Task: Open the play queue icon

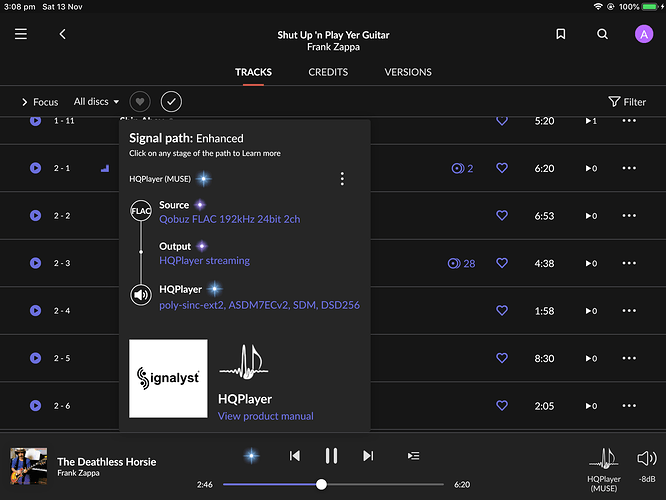Action: (413, 456)
